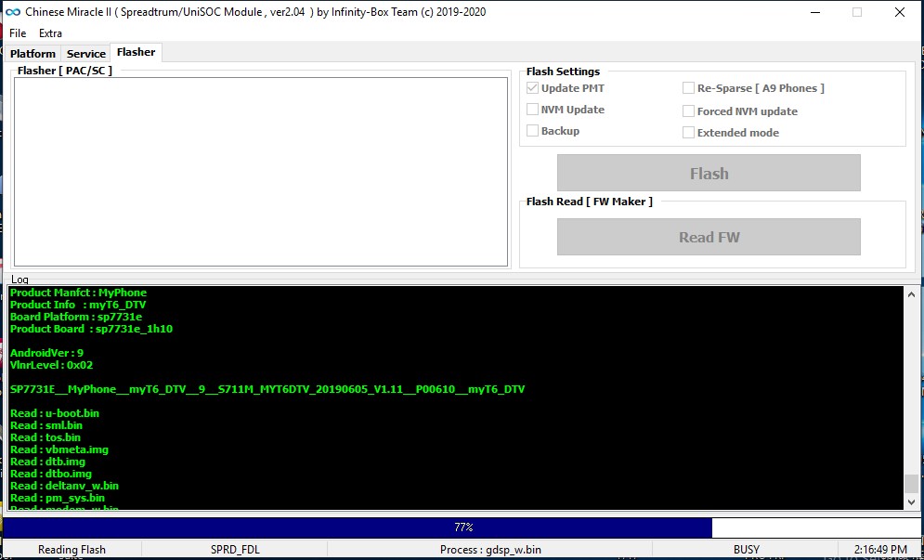Click the Flash button
The height and width of the screenshot is (560, 924).
coord(709,174)
